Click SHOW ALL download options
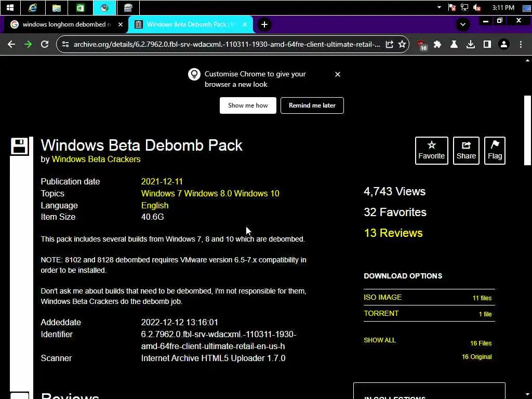 [380, 340]
